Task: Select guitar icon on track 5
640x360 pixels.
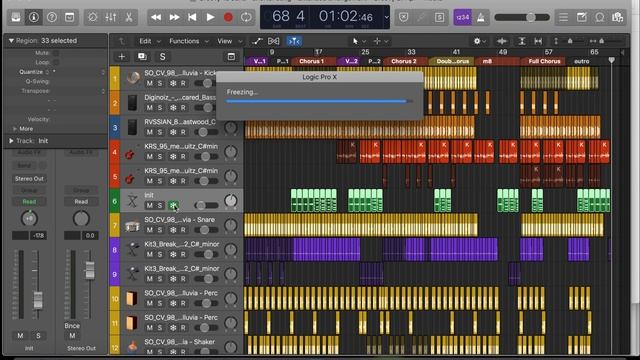Action: click(x=131, y=178)
